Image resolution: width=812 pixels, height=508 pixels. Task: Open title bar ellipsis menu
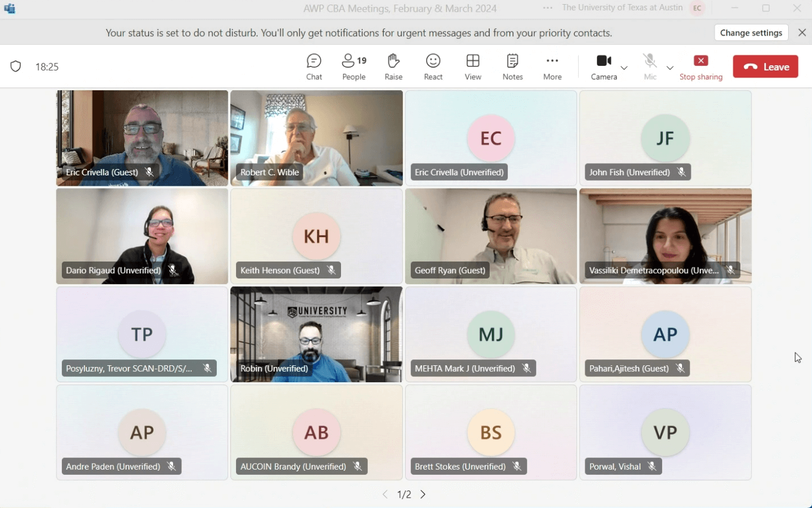coord(547,8)
